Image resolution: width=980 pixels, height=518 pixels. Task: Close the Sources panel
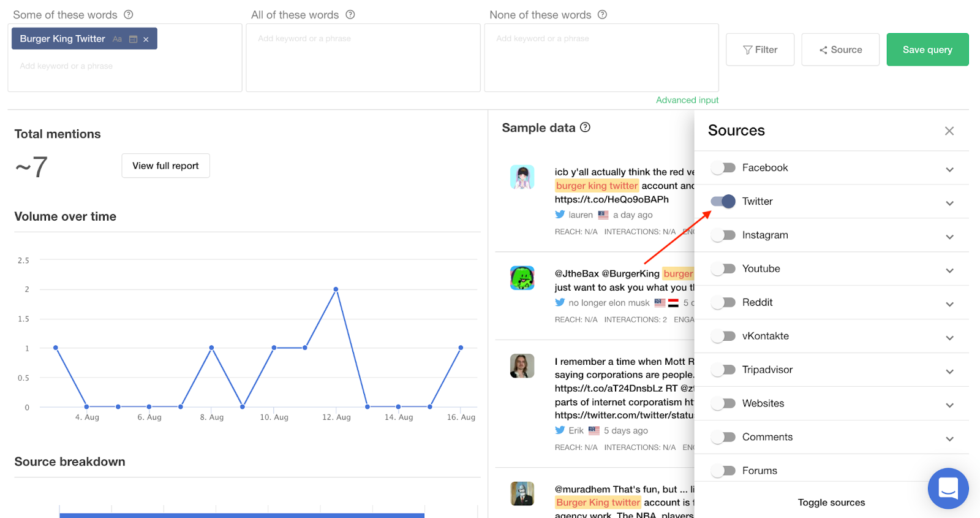pyautogui.click(x=949, y=131)
